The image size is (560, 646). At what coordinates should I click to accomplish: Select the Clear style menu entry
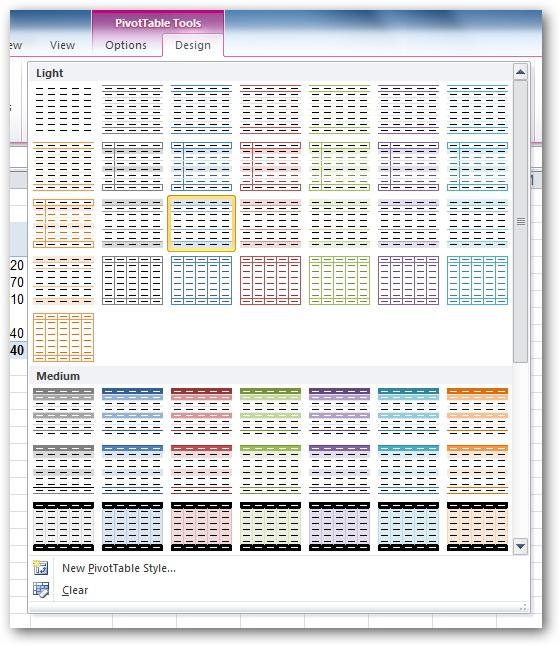(x=75, y=590)
